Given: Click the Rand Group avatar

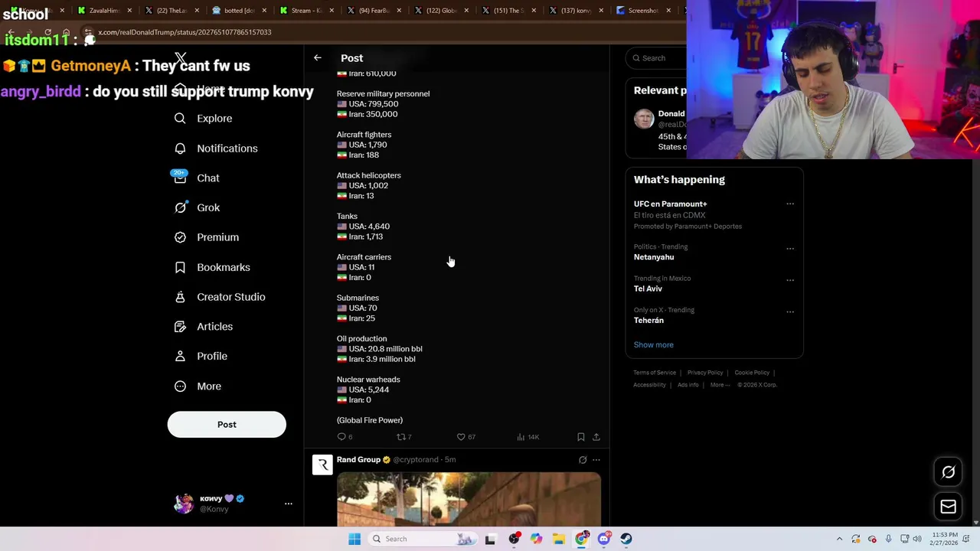Looking at the screenshot, I should point(322,465).
